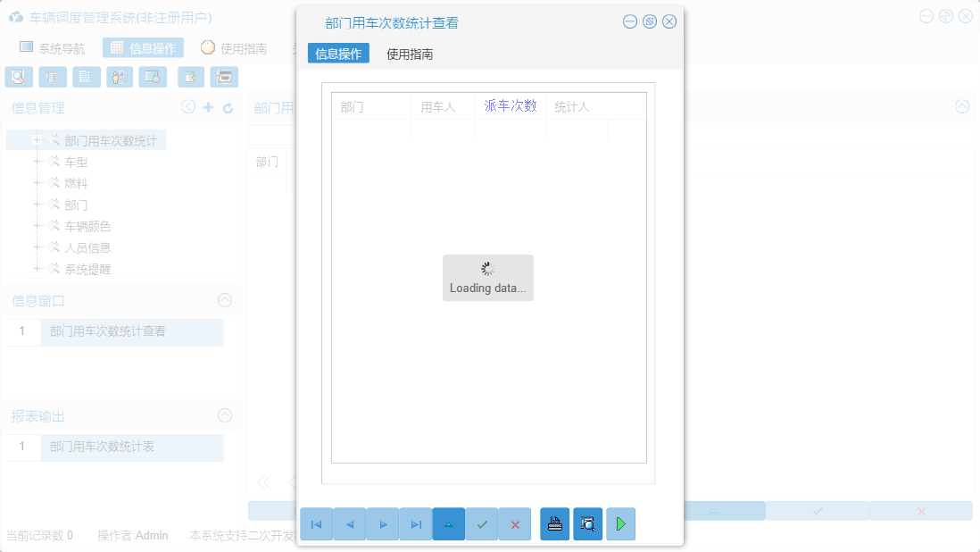Click the print icon in the dialog footer
980x552 pixels.
tap(554, 524)
